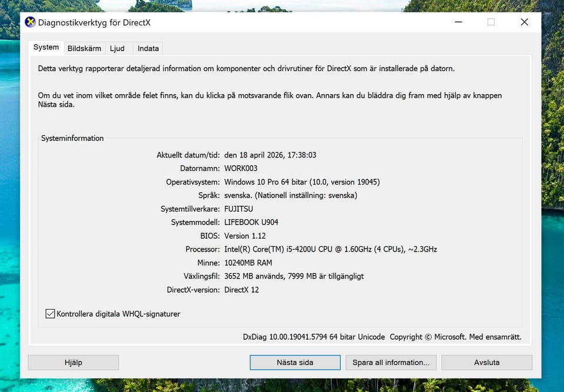This screenshot has width=564, height=392.
Task: Select the System tab
Action: (x=46, y=47)
